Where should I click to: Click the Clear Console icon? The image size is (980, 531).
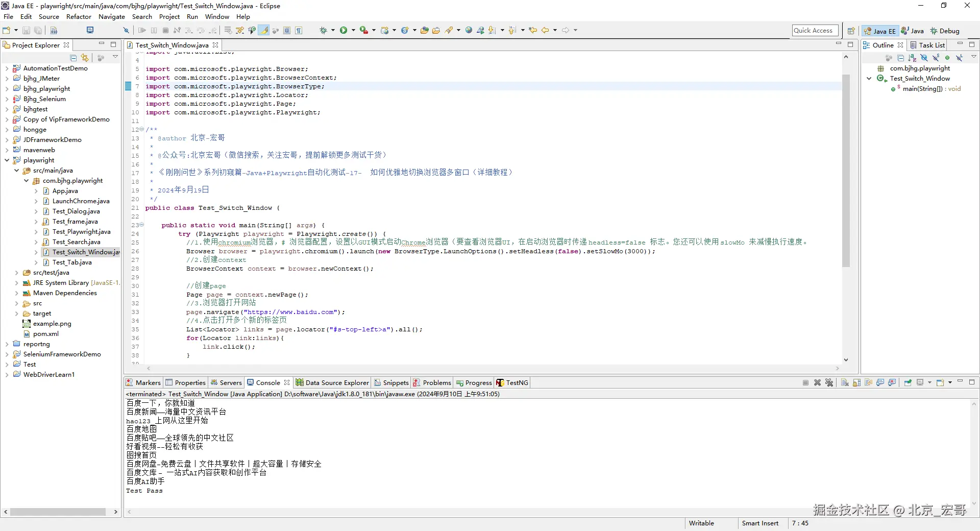tap(845, 382)
